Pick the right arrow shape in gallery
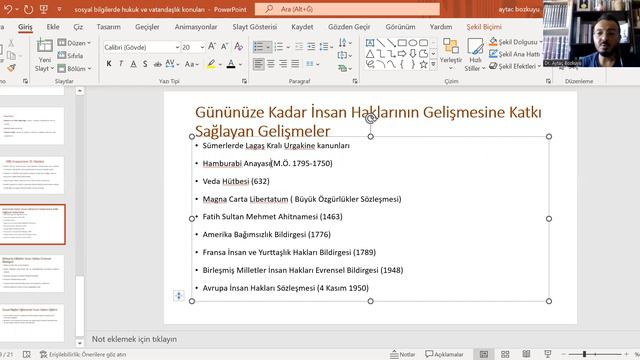The width and height of the screenshot is (640, 360). tap(402, 53)
